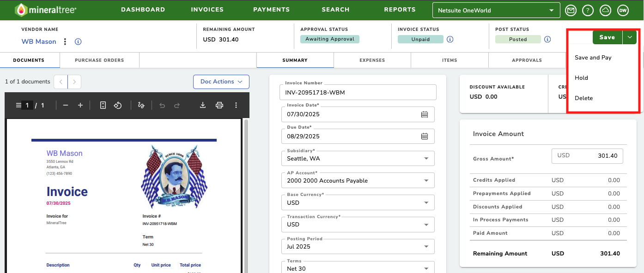This screenshot has width=644, height=273.
Task: Collapse the Save button arrow dropdown
Action: [630, 37]
